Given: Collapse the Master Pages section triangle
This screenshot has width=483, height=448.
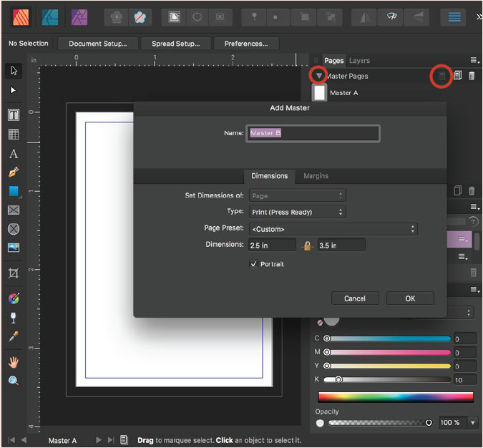Looking at the screenshot, I should (319, 76).
